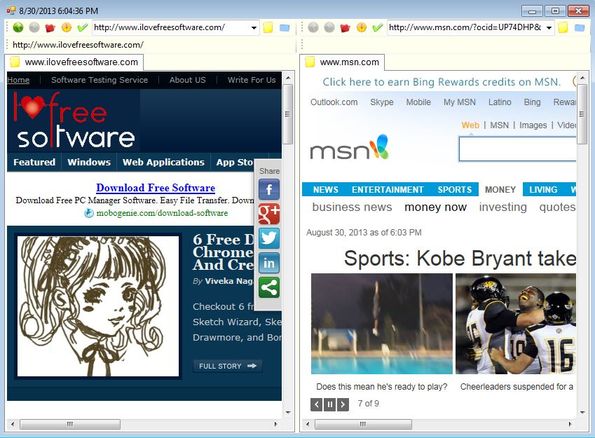Image resolution: width=595 pixels, height=438 pixels.
Task: Click the gray forward button in left pane toolbar
Action: pyautogui.click(x=34, y=27)
